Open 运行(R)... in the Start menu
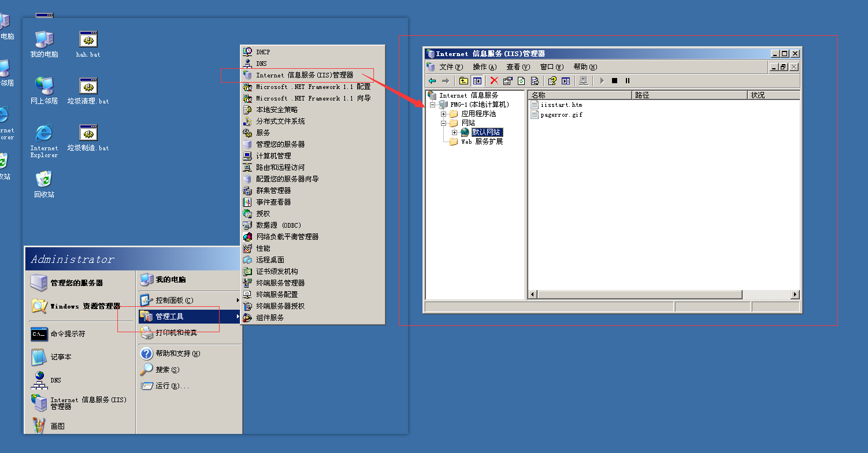868x453 pixels. 189,385
